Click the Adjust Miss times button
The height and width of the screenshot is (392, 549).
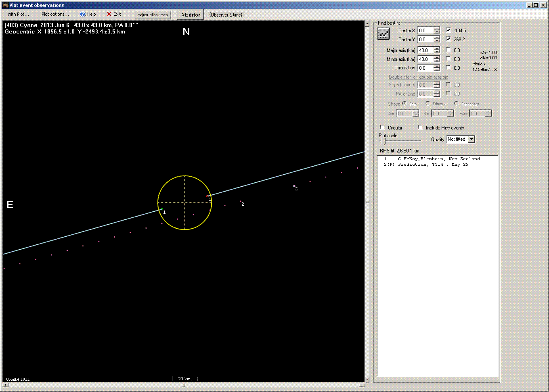click(153, 15)
